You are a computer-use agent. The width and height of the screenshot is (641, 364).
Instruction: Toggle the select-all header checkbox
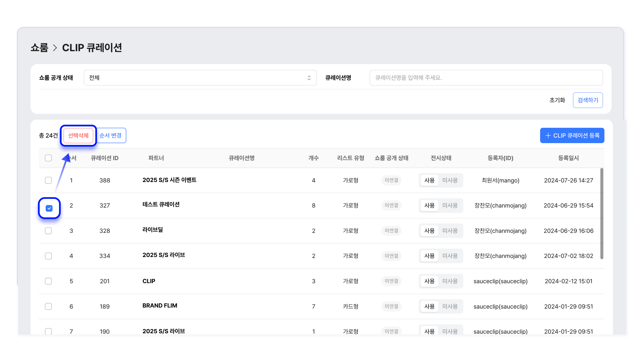(x=48, y=158)
